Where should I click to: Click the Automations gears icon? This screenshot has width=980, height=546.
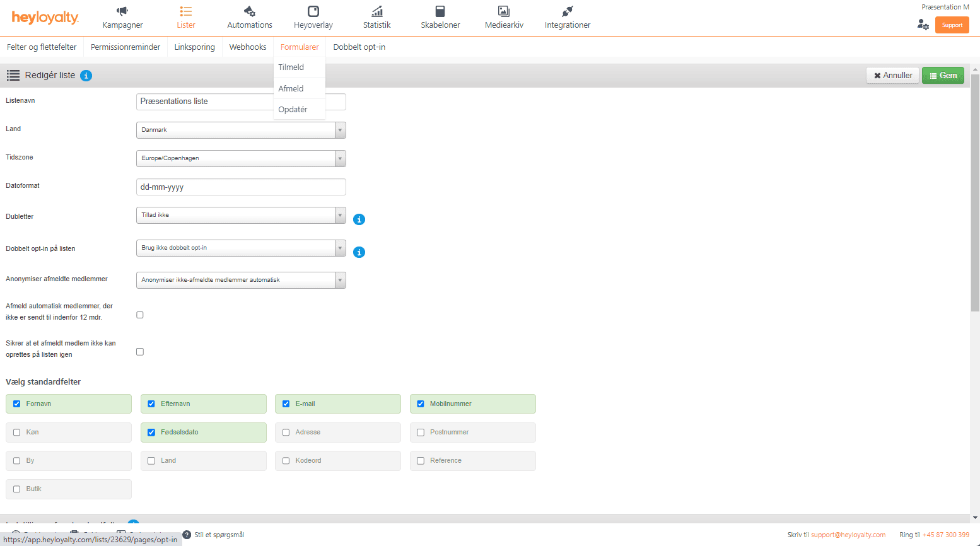[x=250, y=11]
